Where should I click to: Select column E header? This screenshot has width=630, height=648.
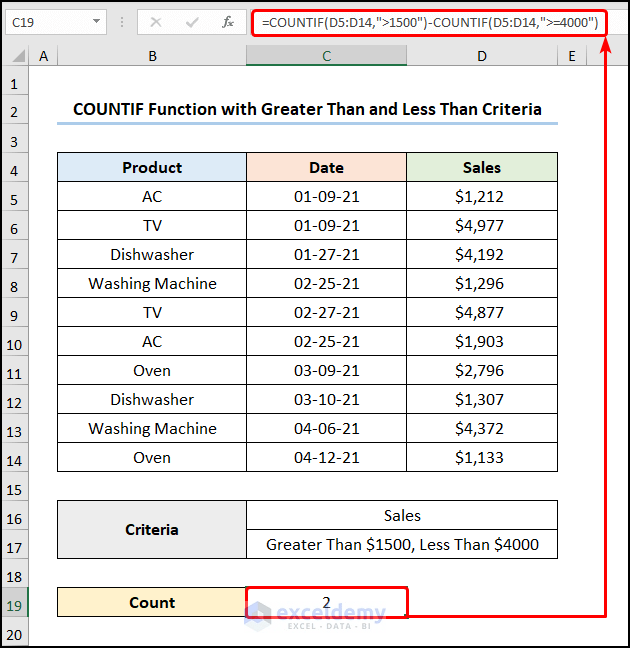coord(572,56)
